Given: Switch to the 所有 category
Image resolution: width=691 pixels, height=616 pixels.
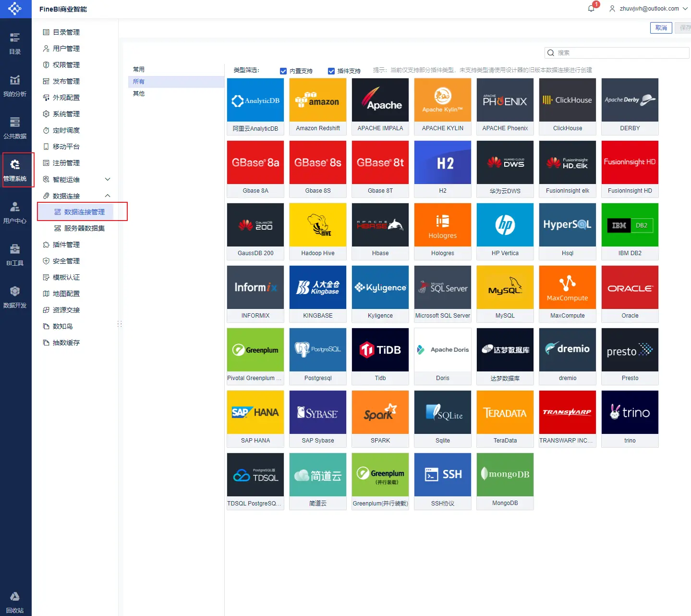Looking at the screenshot, I should click(x=176, y=82).
